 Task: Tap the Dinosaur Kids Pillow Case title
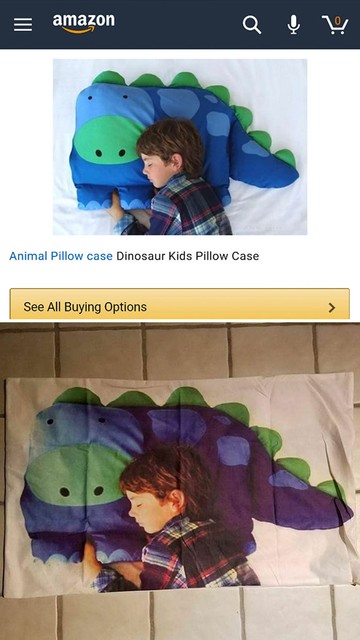click(x=187, y=256)
